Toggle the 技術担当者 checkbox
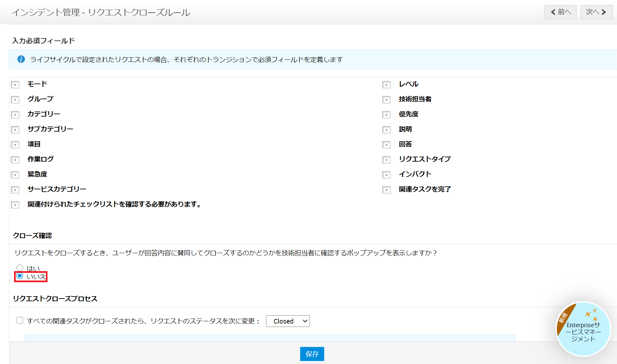 tap(386, 100)
